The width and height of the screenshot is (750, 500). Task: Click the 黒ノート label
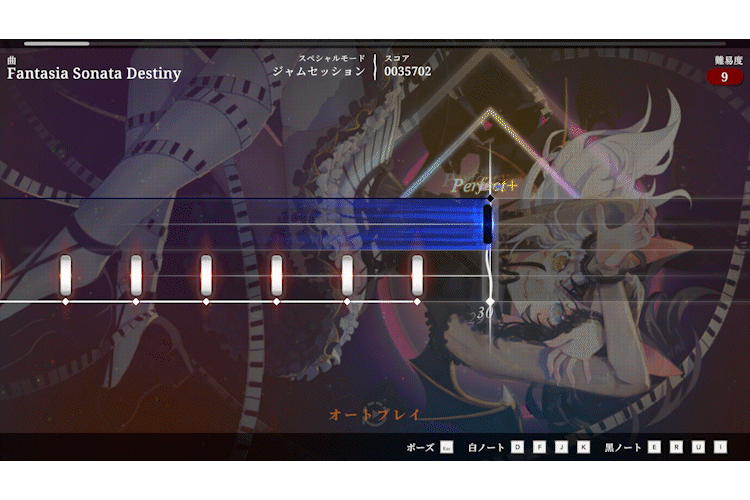click(623, 447)
